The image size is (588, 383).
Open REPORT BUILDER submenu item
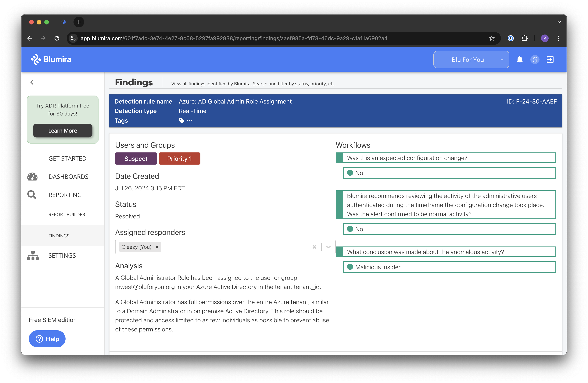pos(67,214)
